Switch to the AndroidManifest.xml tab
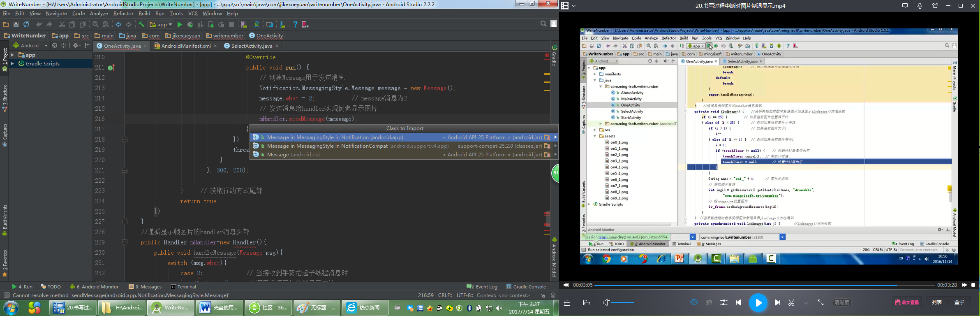This screenshot has width=980, height=316. pos(185,46)
